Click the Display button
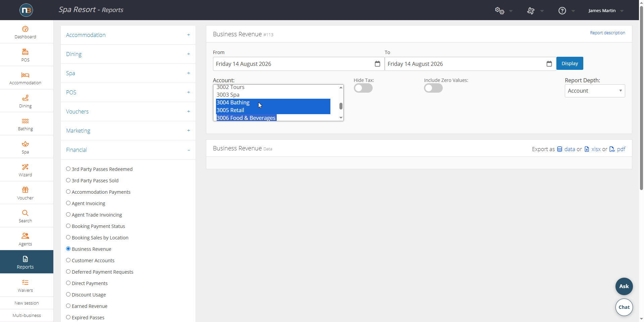The height and width of the screenshot is (322, 644). tap(570, 63)
